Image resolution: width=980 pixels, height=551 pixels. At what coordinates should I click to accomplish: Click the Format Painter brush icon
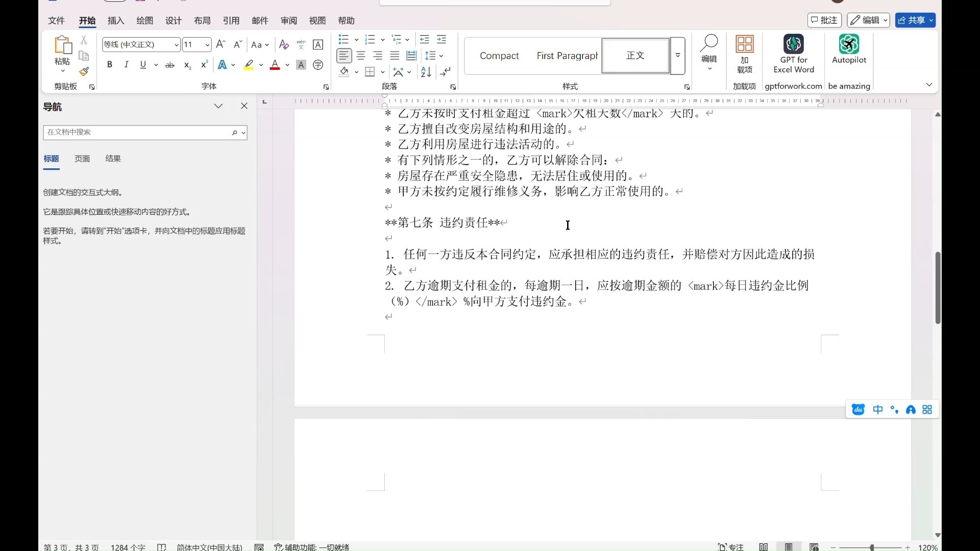(84, 71)
